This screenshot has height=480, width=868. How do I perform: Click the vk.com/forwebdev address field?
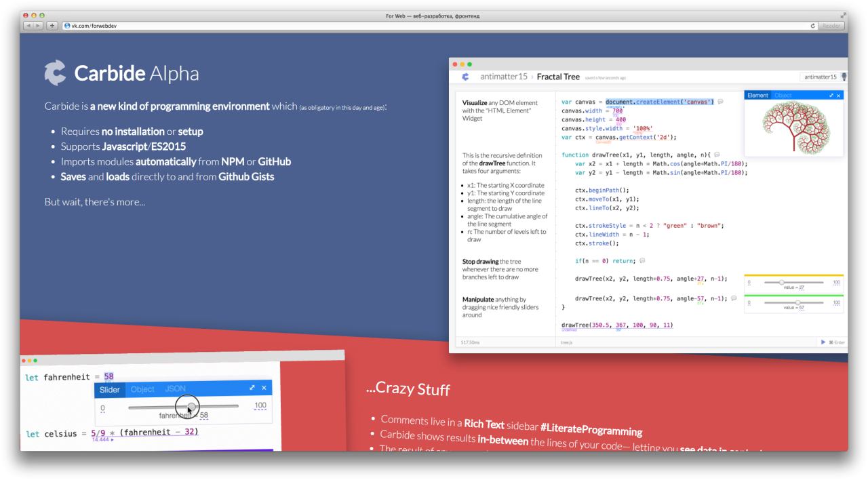point(434,26)
